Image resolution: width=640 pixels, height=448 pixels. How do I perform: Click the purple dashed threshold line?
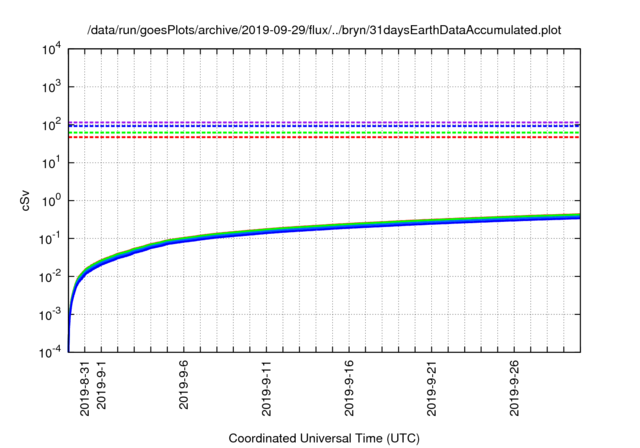[324, 122]
